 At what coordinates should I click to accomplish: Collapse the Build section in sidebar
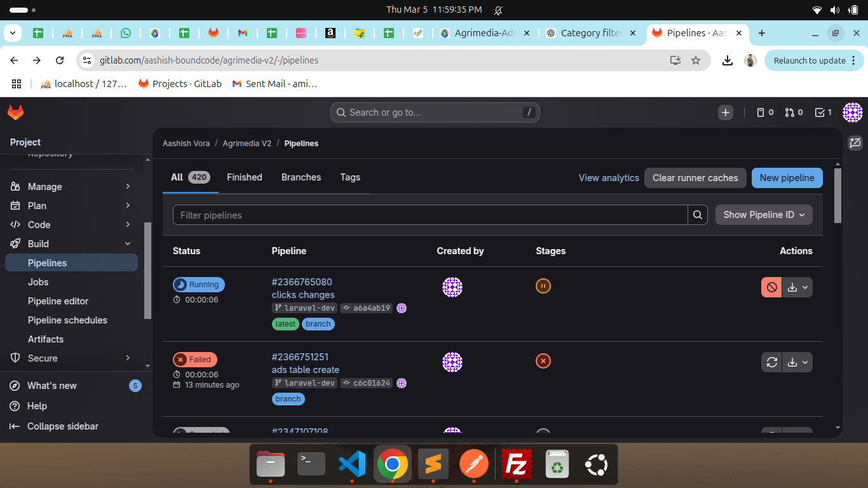coord(128,244)
